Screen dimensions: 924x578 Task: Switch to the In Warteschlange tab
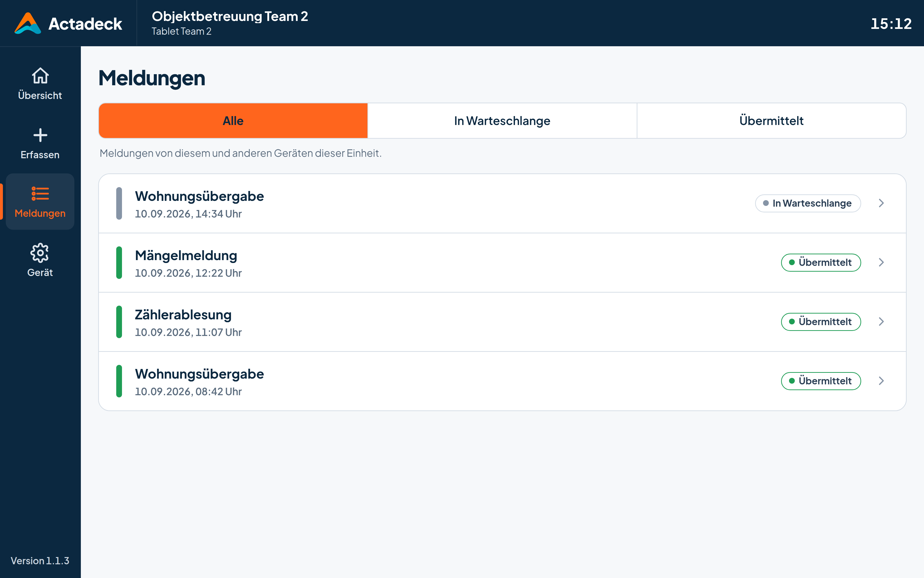[502, 121]
